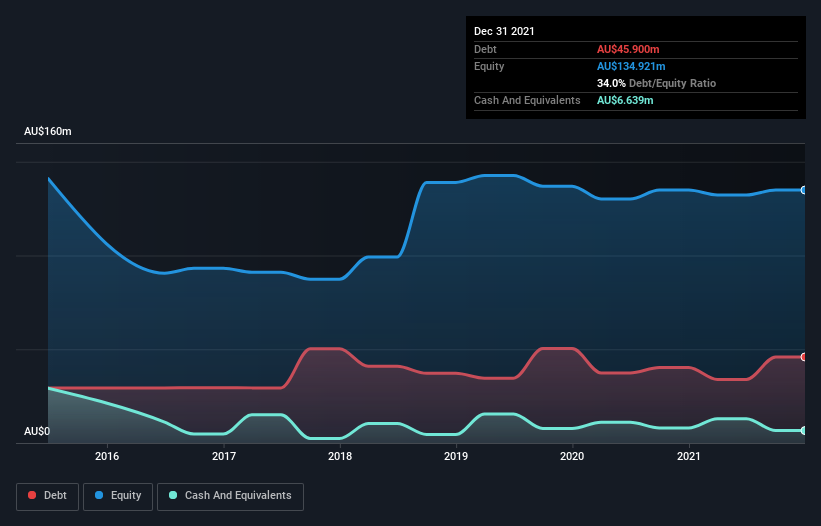Click the 34.0% Debt/Equity Ratio text
Screen dimensions: 821x526
tap(656, 83)
